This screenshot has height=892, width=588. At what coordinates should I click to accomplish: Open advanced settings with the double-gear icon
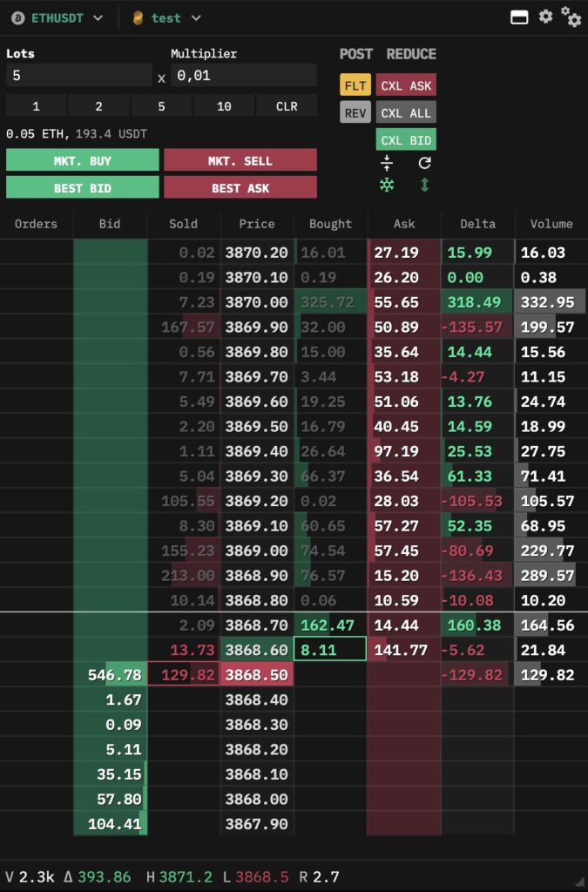pyautogui.click(x=571, y=17)
